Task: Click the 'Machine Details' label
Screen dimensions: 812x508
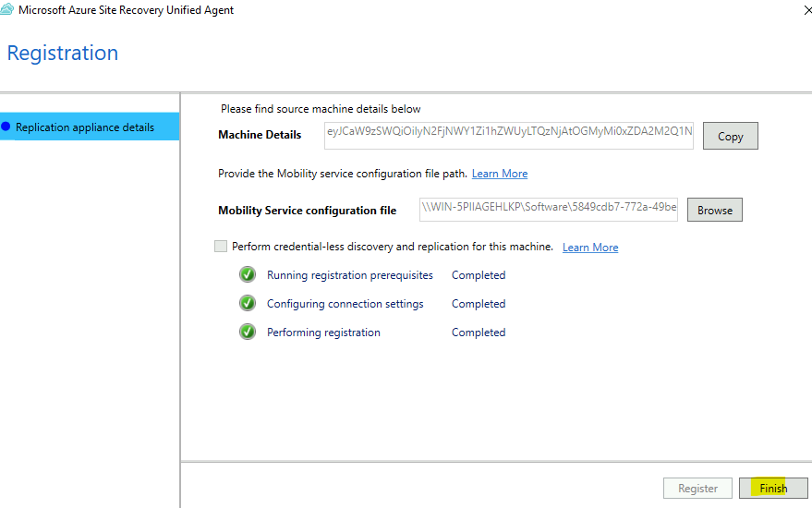Action: [x=260, y=135]
